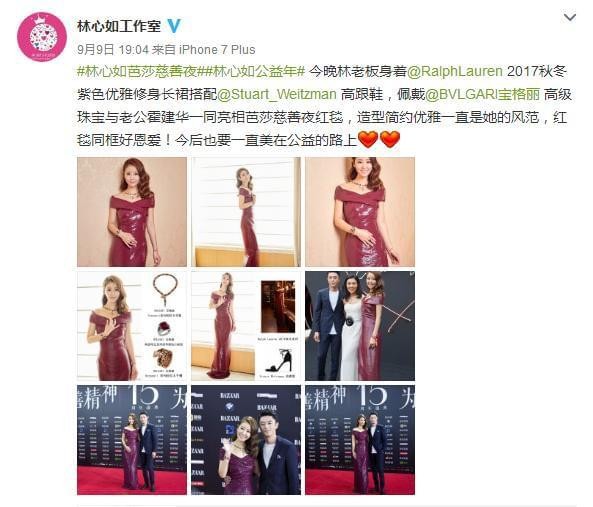
Task: Click the post timestamp 9月9日 19:04
Action: (113, 50)
